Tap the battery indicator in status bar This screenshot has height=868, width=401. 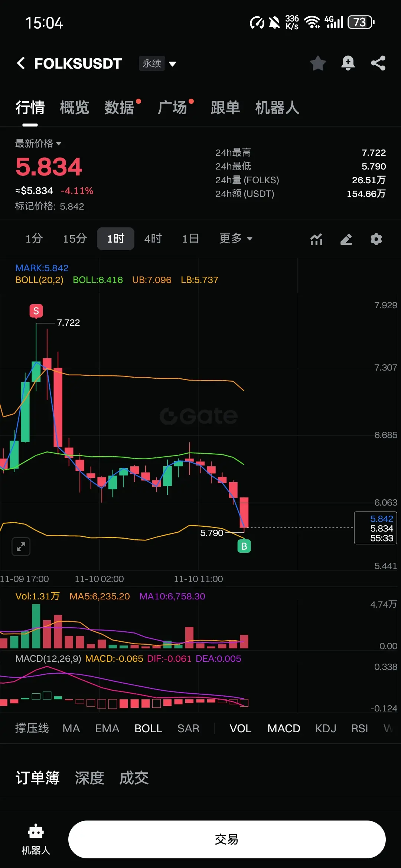pos(361,22)
